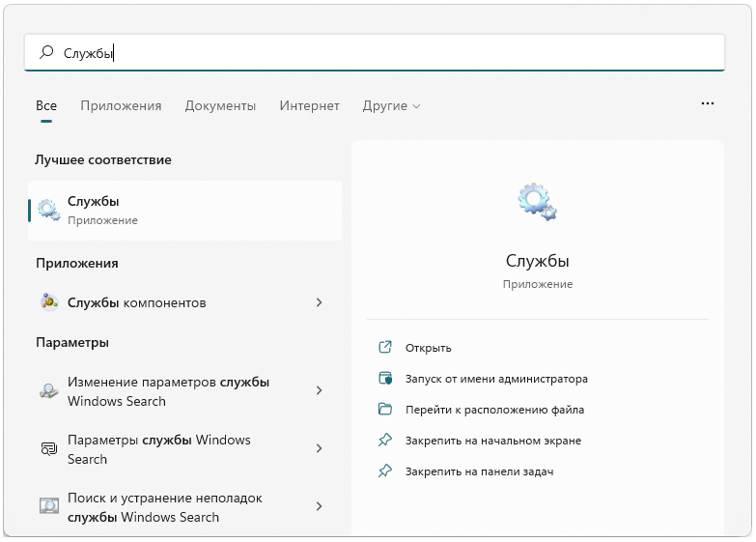Switch to the Приложения tab
This screenshot has width=756, height=542.
[x=121, y=106]
